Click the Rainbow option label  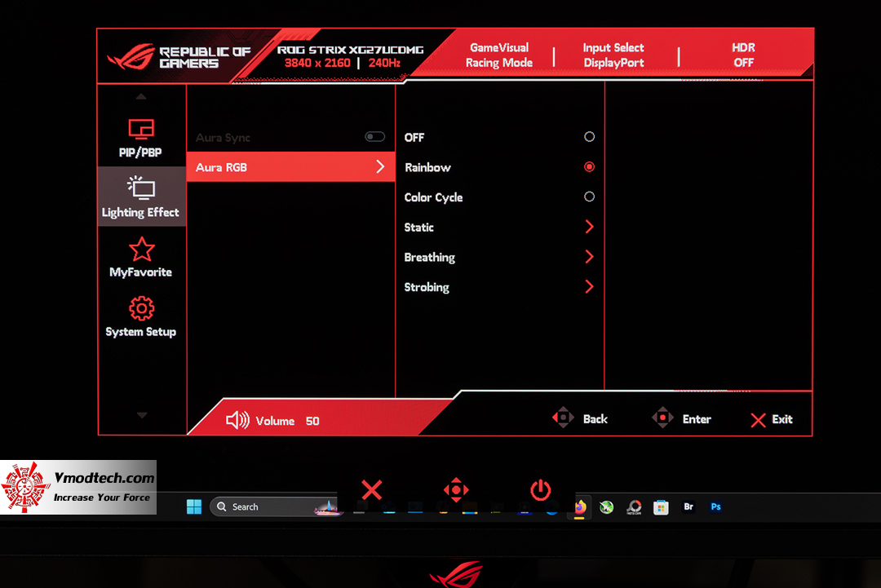point(427,167)
